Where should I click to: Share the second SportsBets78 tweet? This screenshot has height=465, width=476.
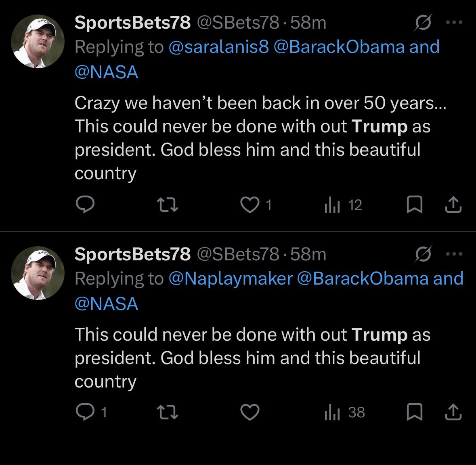point(453,412)
